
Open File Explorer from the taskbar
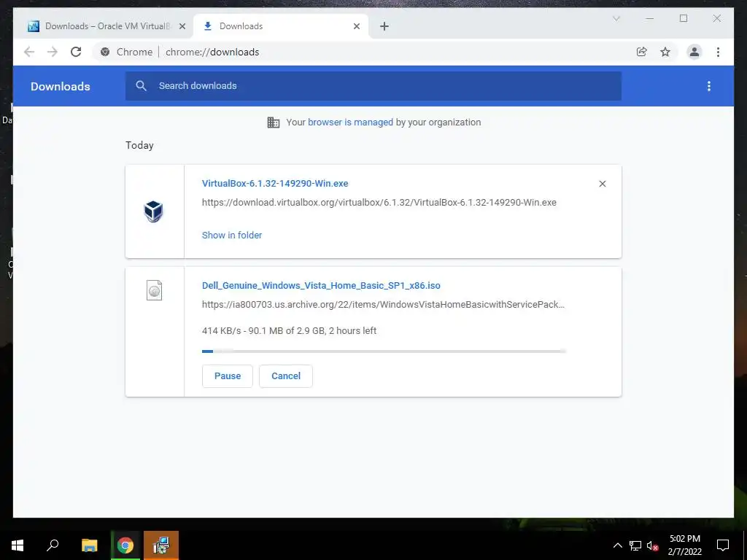89,545
